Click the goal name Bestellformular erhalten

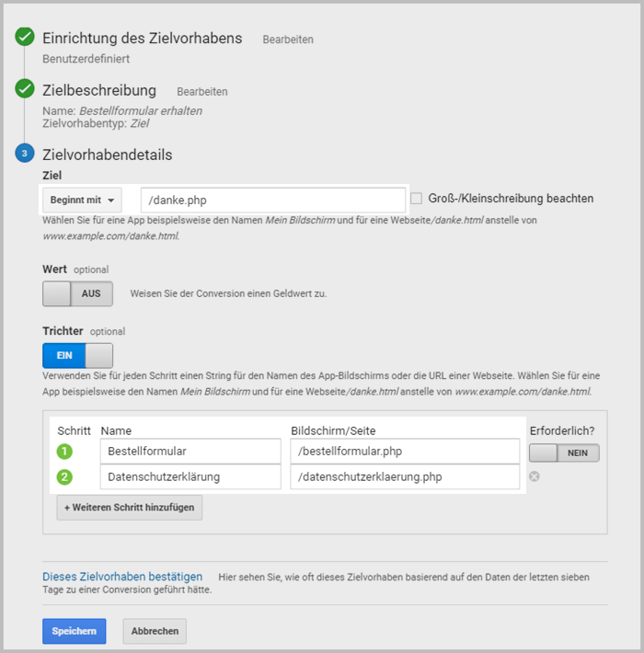[141, 110]
